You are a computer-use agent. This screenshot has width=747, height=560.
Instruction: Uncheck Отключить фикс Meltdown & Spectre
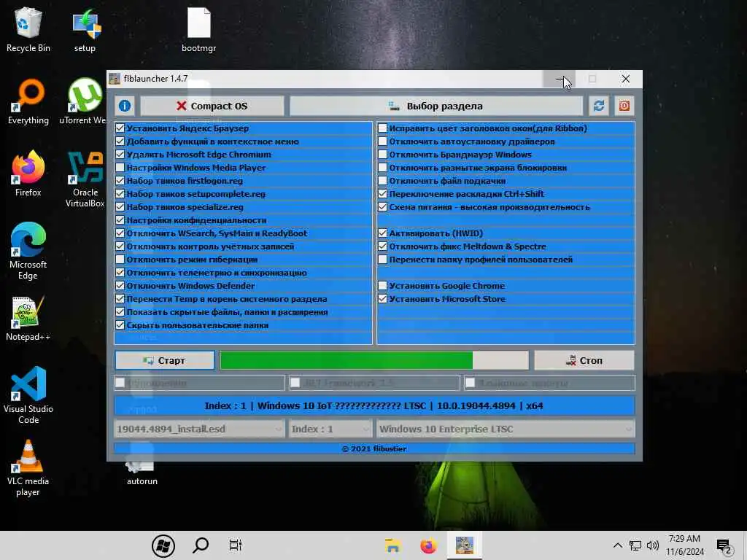(x=382, y=246)
